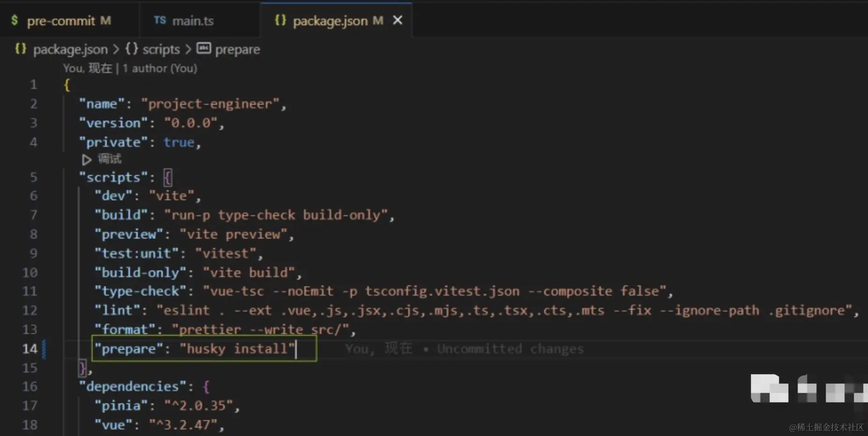
Task: Click the 调试 debug codelens above scripts
Action: point(110,159)
